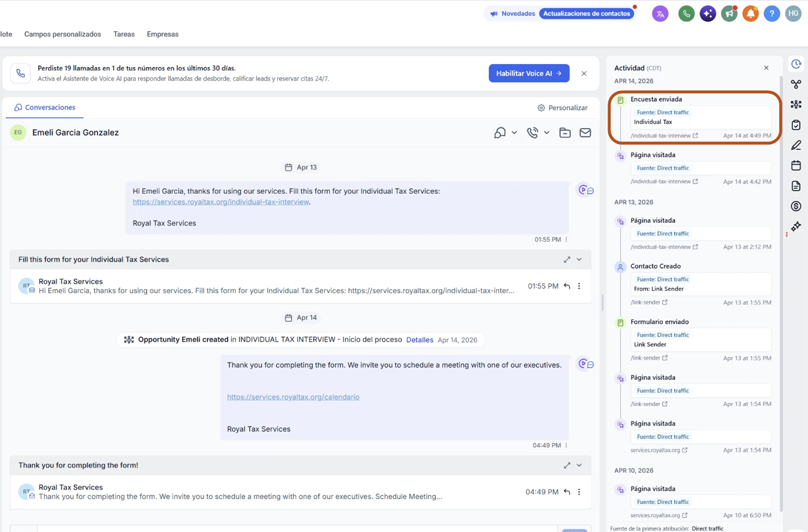Open the documents icon in right sidebar
The image size is (808, 532).
(796, 186)
